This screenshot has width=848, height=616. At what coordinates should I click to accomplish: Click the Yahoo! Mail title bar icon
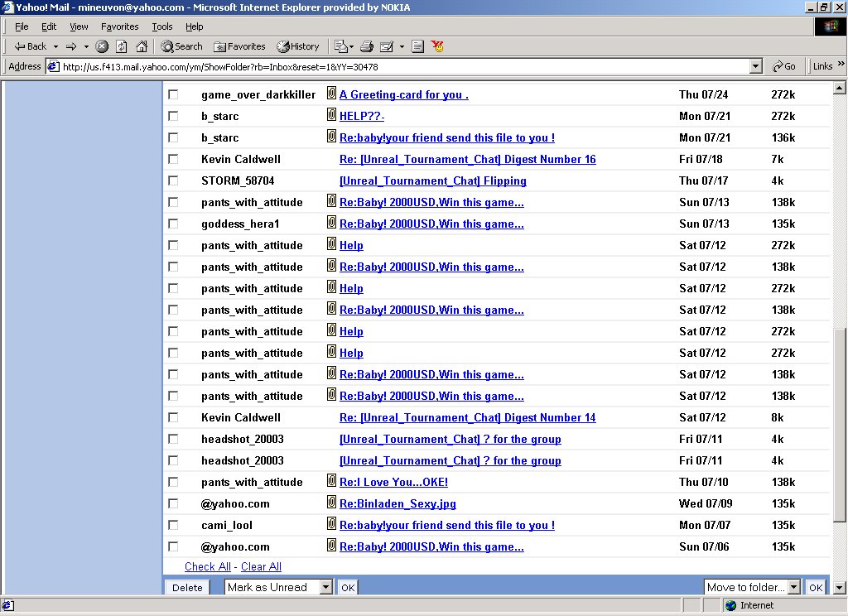(x=7, y=7)
